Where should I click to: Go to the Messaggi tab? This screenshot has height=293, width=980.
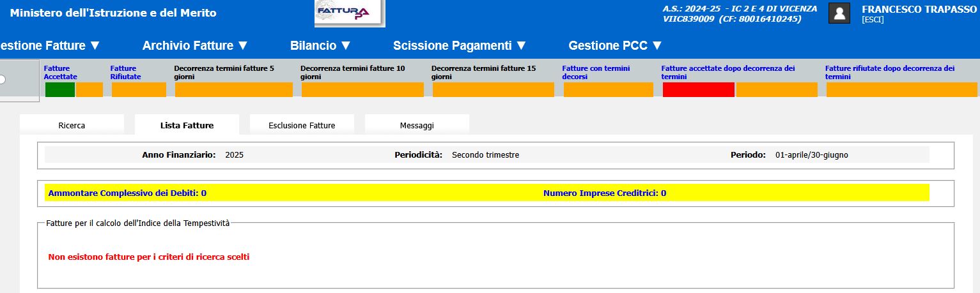point(417,125)
